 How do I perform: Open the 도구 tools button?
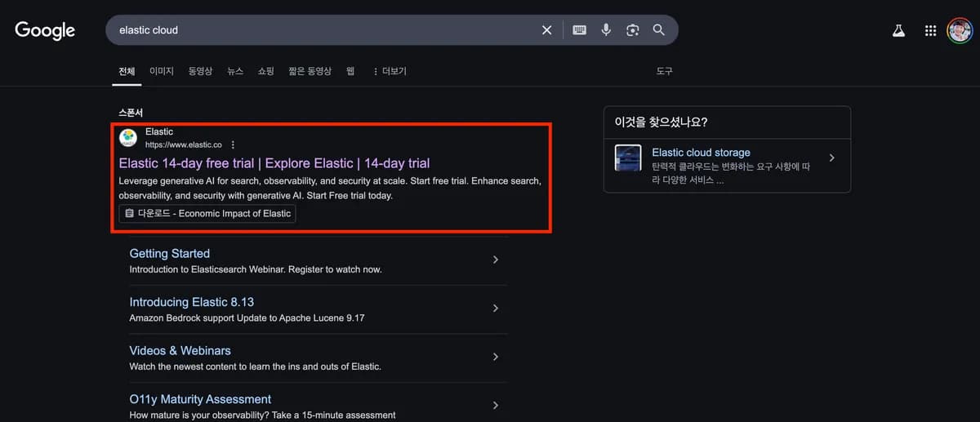(665, 72)
